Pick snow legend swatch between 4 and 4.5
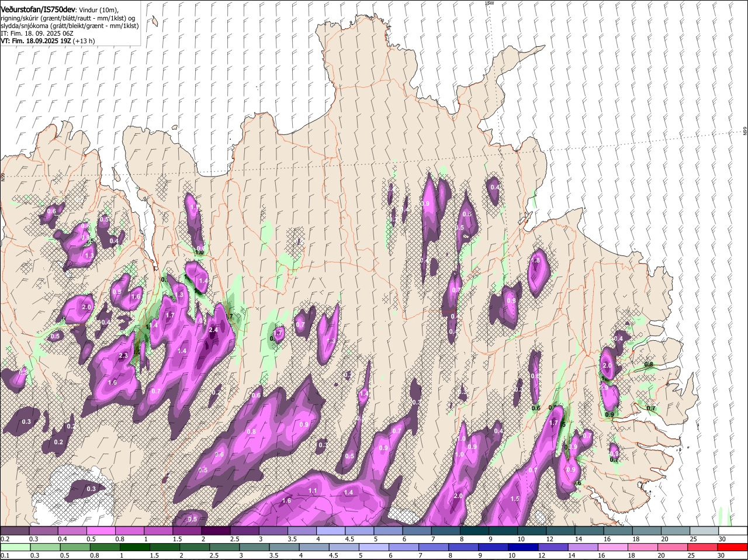This screenshot has height=560, width=748. [331, 531]
